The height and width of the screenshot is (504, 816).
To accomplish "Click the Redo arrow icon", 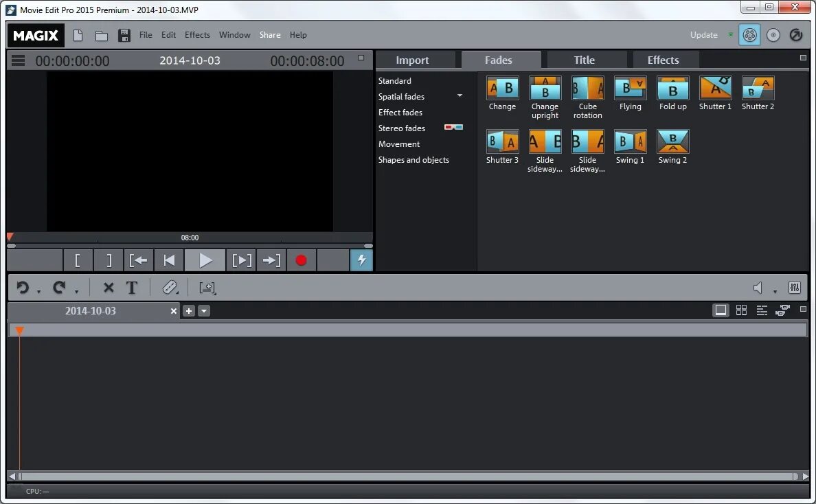I will click(58, 288).
